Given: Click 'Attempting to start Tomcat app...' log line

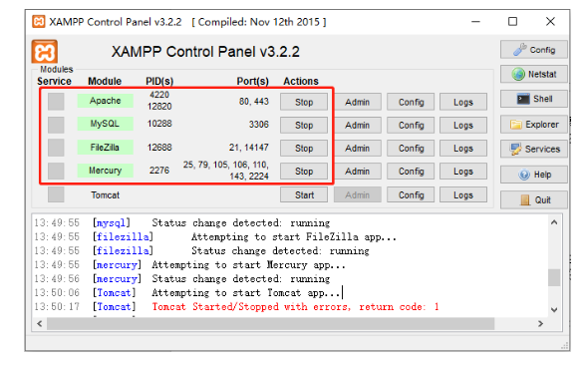Looking at the screenshot, I should coord(188,292).
